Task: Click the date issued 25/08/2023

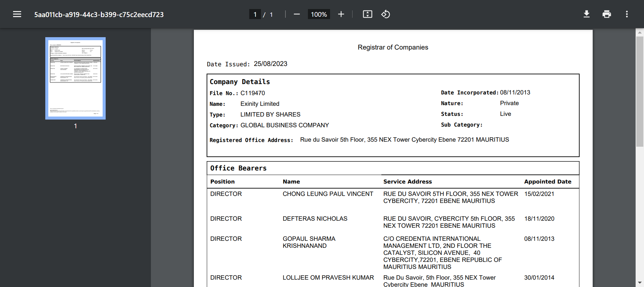Action: click(x=270, y=64)
